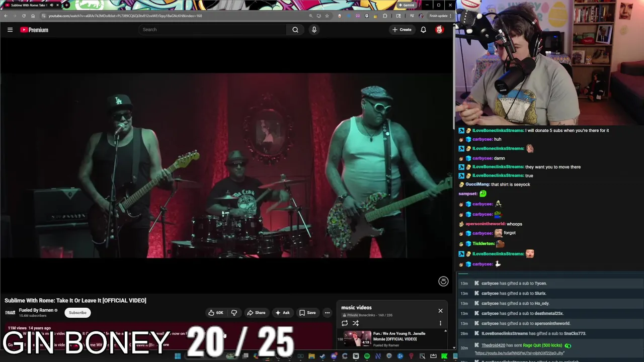Open the Windows Start menu
This screenshot has height=362, width=644.
coord(178,356)
